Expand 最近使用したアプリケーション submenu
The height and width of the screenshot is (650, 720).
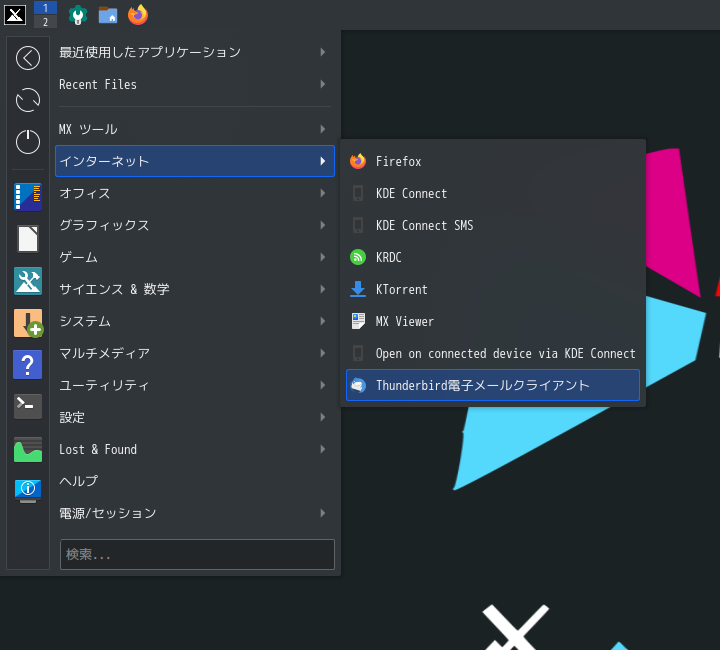195,52
